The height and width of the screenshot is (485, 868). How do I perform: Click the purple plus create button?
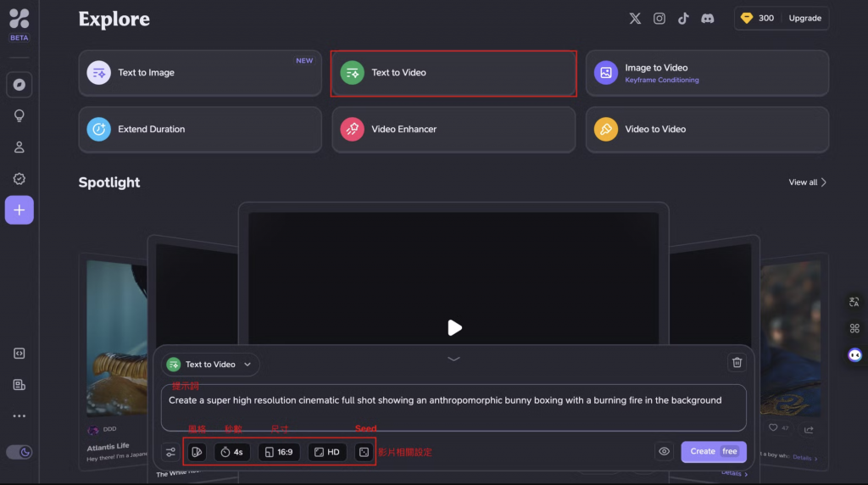pos(19,209)
